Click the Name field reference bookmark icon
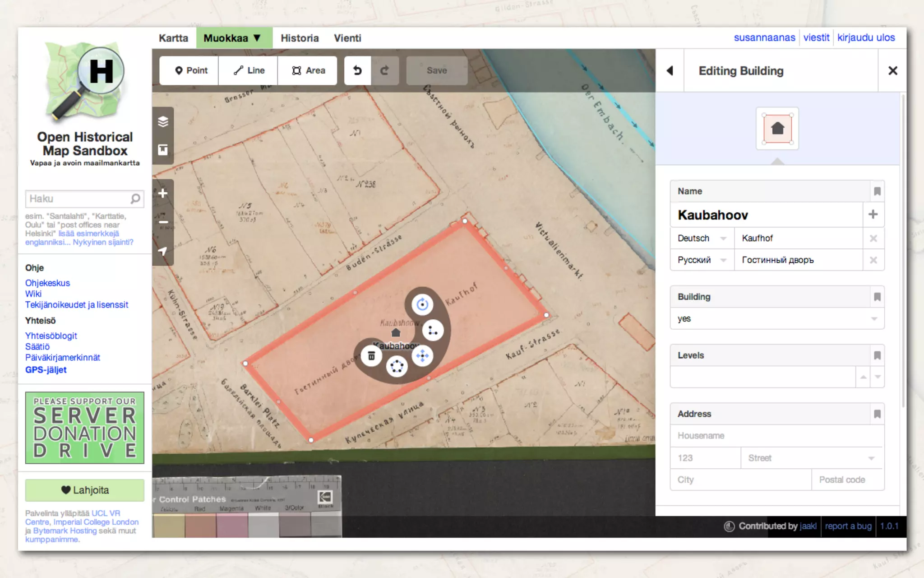 click(x=877, y=191)
